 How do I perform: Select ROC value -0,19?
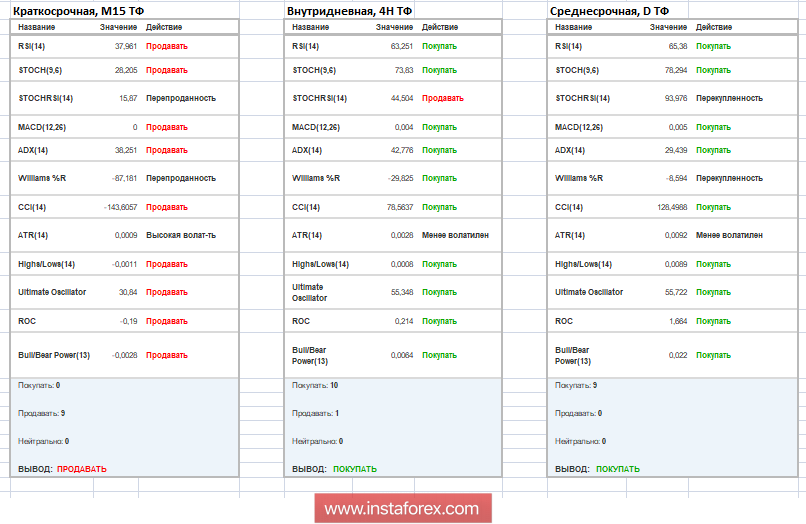(129, 321)
